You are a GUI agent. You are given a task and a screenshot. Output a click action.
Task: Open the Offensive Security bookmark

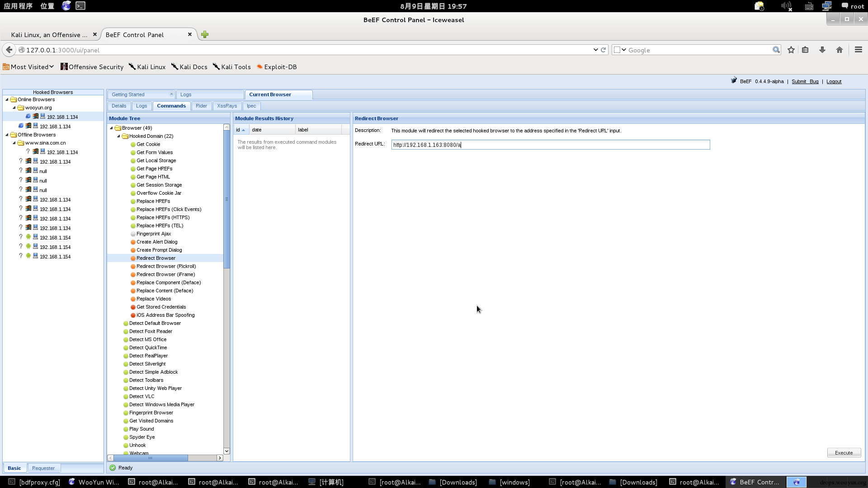click(92, 67)
